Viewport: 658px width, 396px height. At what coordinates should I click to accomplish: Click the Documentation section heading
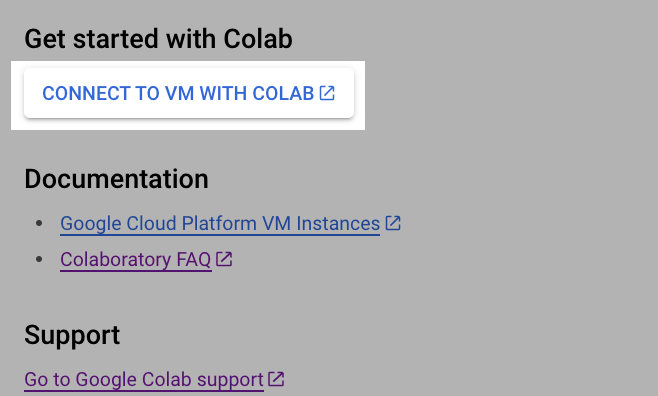116,179
